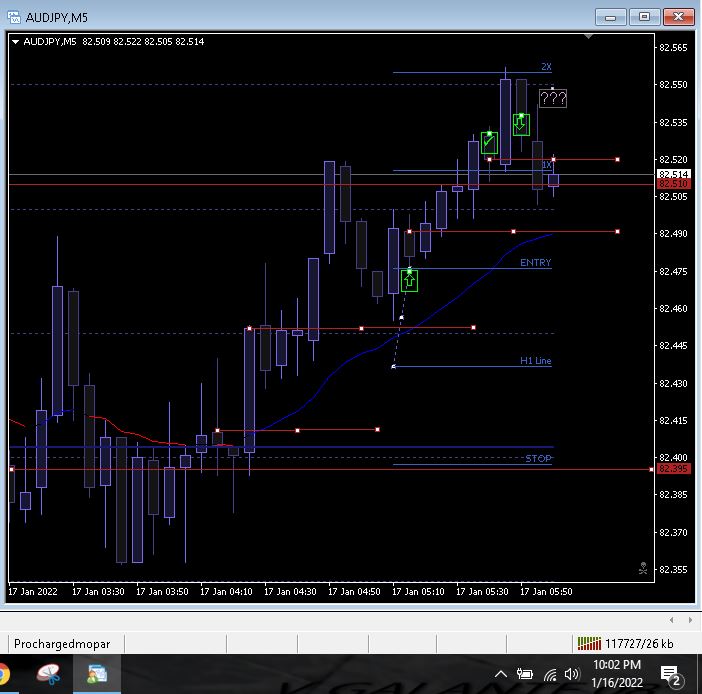This screenshot has width=702, height=694.
Task: Select the '1X' line label
Action: tap(547, 165)
